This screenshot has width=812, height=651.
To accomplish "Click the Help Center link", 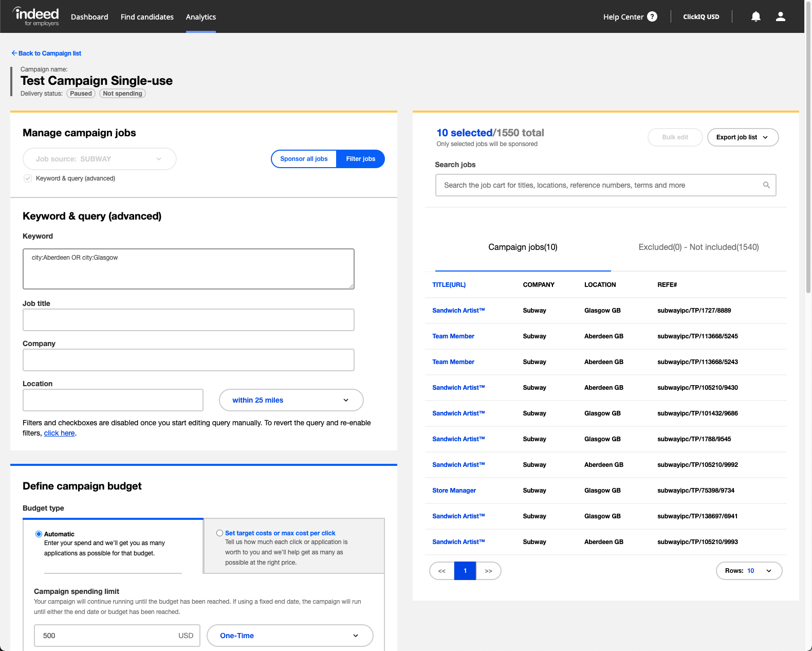I will pyautogui.click(x=623, y=17).
